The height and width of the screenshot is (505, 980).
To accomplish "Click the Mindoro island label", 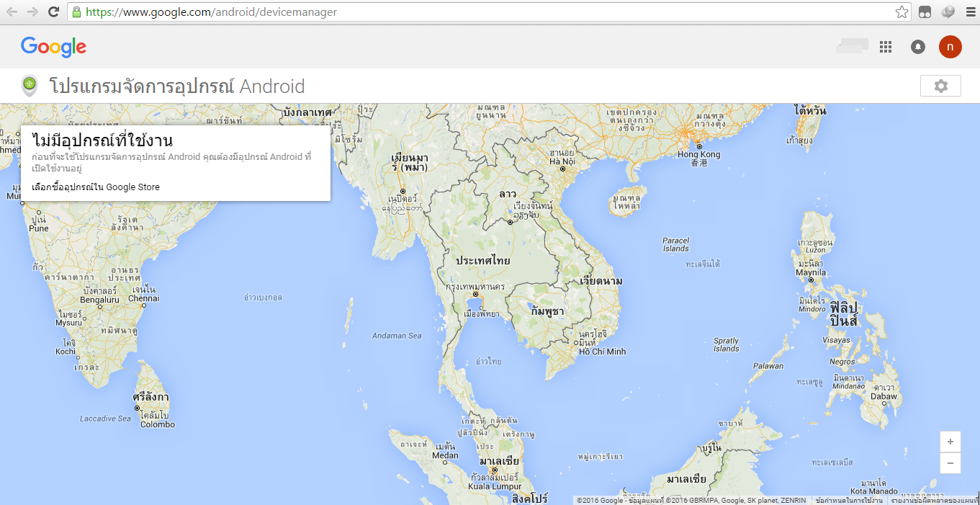I will click(x=812, y=309).
